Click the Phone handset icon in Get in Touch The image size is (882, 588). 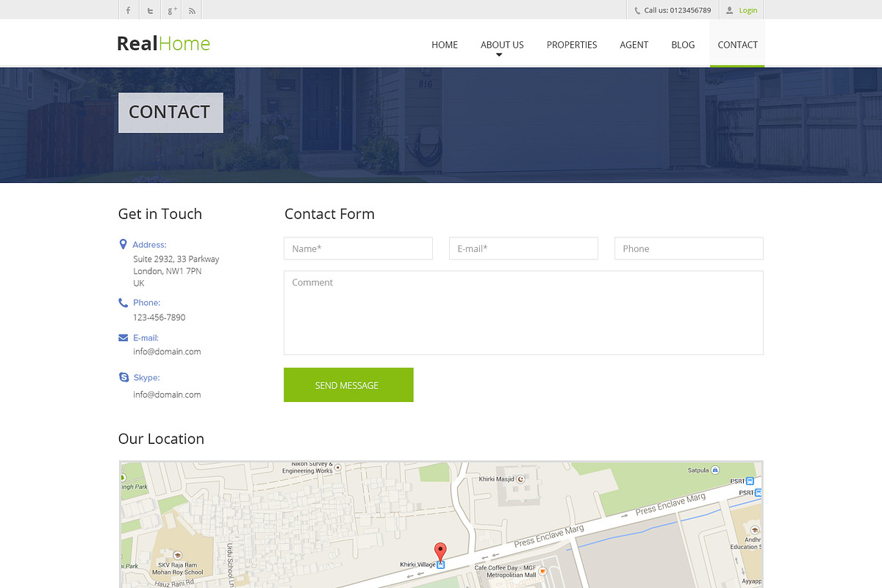[123, 302]
